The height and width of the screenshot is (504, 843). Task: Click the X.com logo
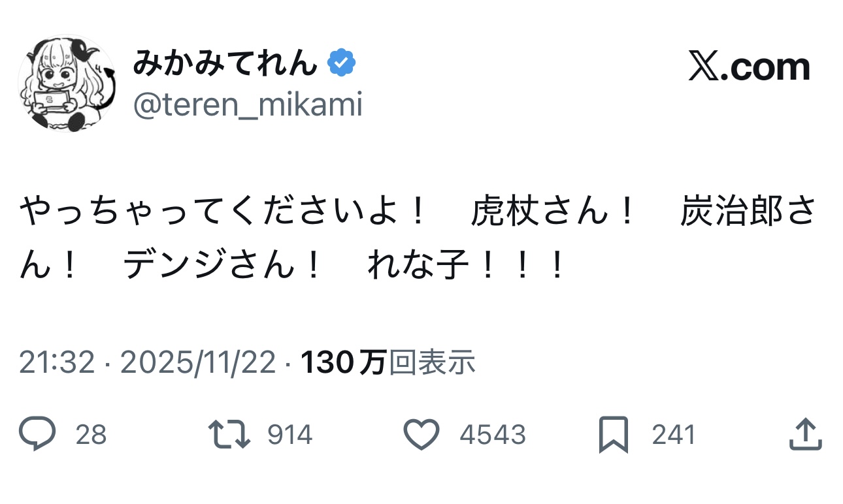click(749, 67)
